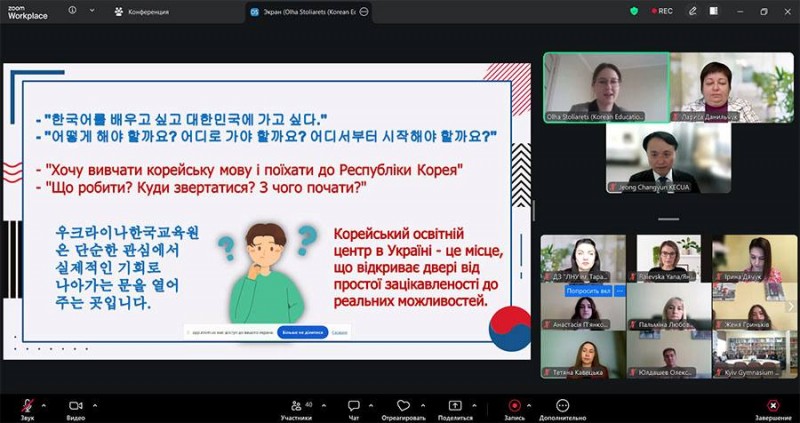Click the muted mic icon beside Тетяна Кавецька
Screen dimensions: 800x423
[x=547, y=372]
